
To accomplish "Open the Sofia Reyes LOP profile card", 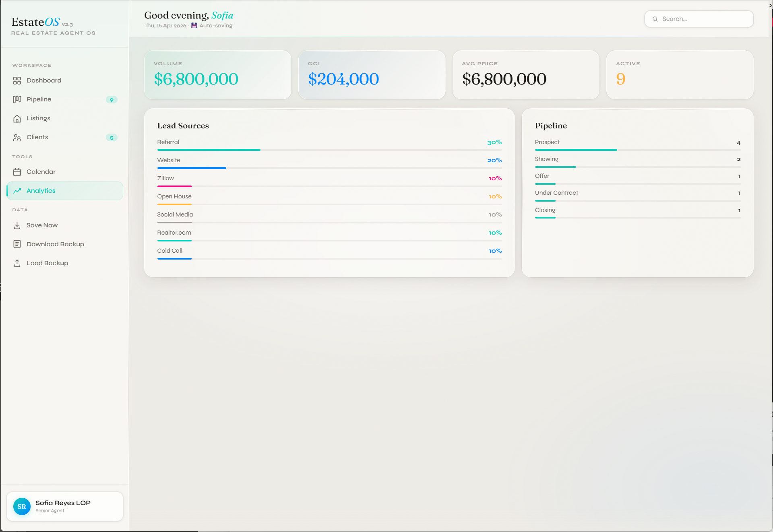I will click(65, 507).
